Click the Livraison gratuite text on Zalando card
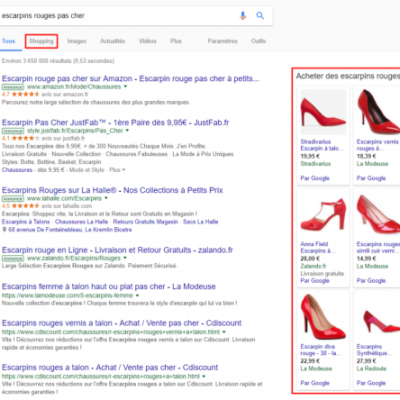 pos(322,274)
